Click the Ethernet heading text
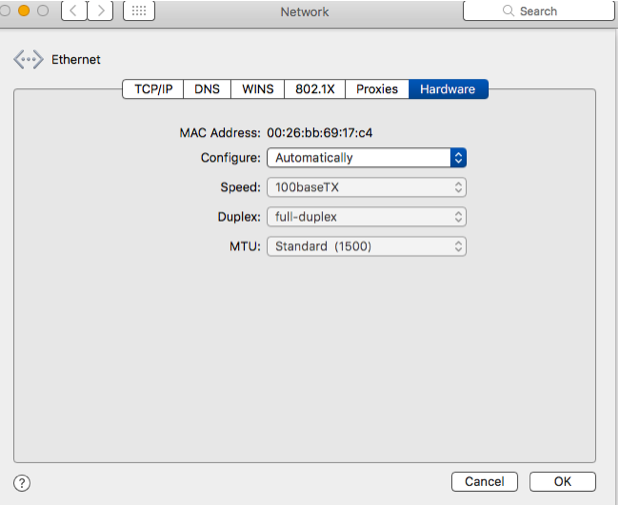The height and width of the screenshot is (505, 618). tap(76, 60)
